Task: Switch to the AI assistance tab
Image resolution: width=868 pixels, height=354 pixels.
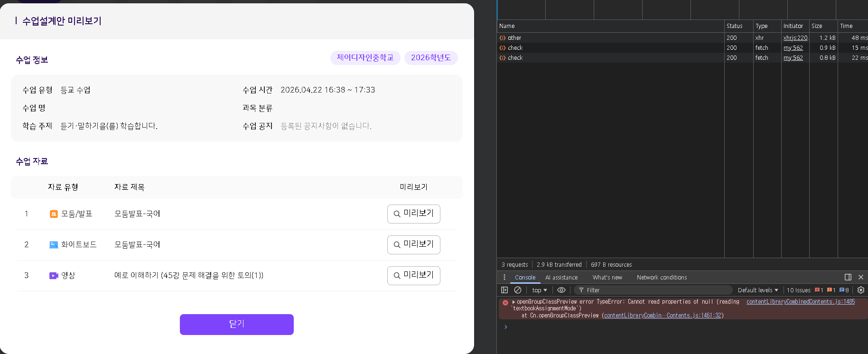Action: tap(561, 278)
